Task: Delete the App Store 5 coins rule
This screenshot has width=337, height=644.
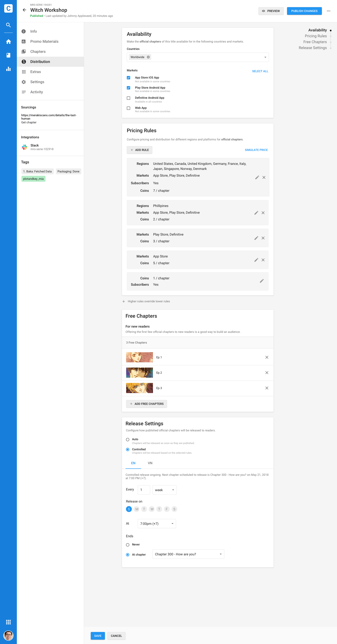Action: coord(263,260)
